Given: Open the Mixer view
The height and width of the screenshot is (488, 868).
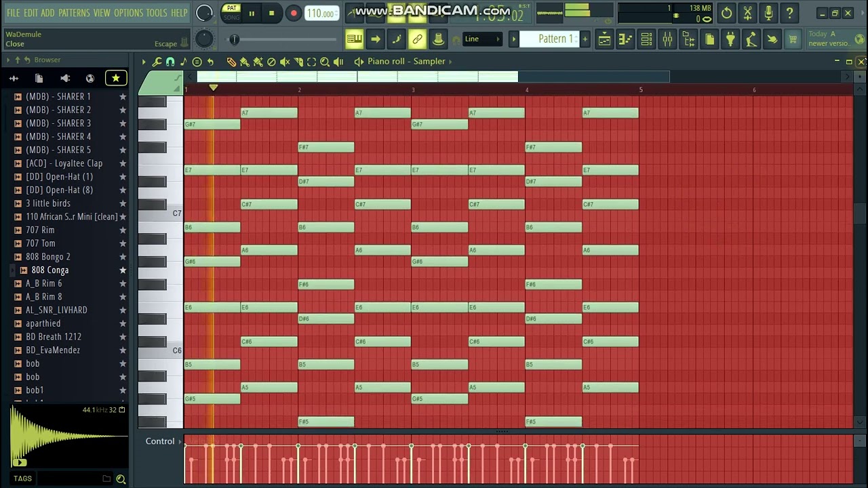Looking at the screenshot, I should click(667, 39).
